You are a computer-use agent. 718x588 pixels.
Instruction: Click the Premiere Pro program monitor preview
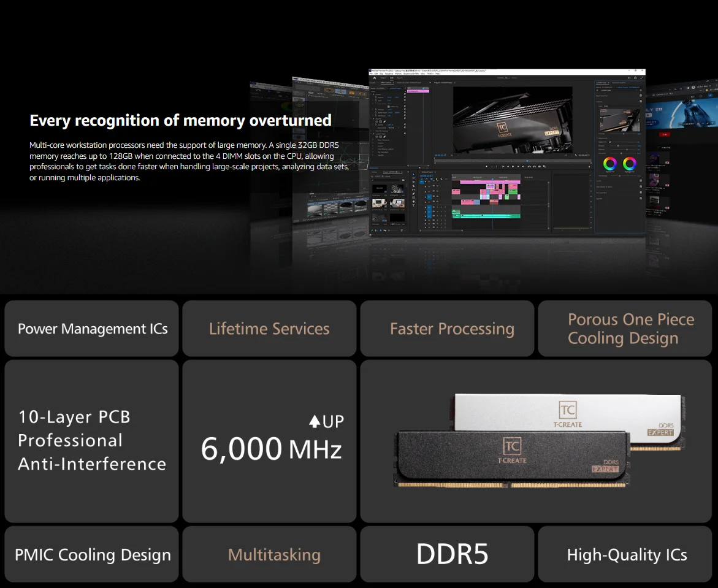(513, 120)
